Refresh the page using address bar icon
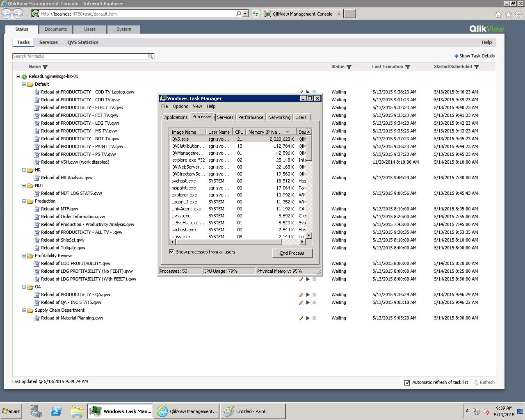 tap(256, 14)
